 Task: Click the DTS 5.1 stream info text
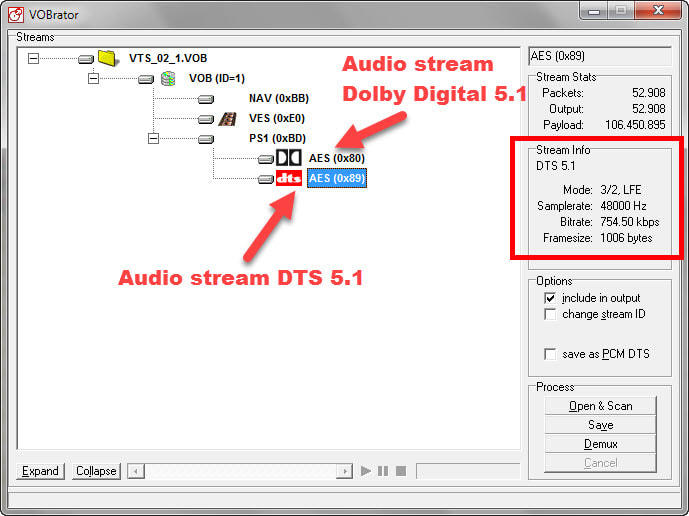pyautogui.click(x=555, y=166)
